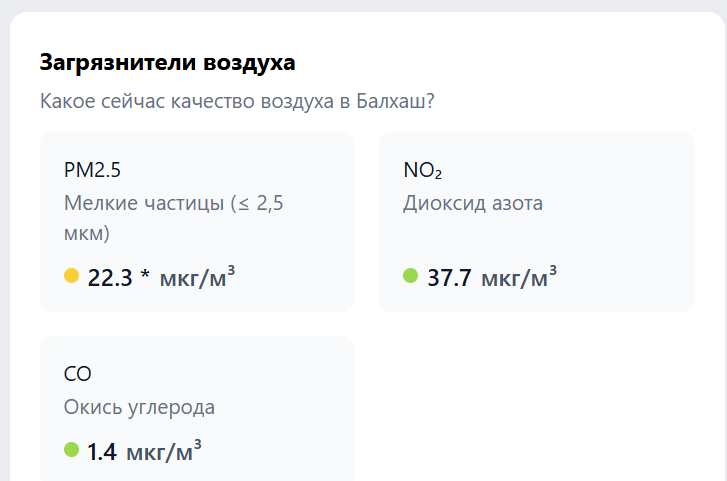Select the PM2.5 pollutant title
The image size is (727, 481).
[x=92, y=170]
